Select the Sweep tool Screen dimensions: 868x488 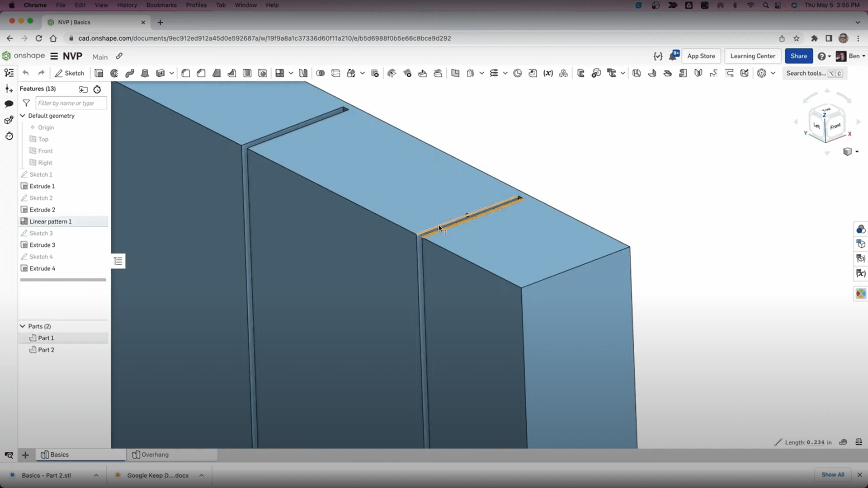pyautogui.click(x=130, y=73)
